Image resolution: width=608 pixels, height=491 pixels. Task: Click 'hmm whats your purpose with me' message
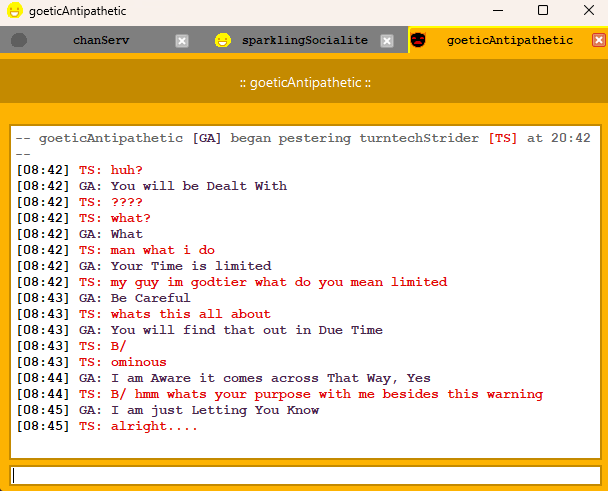[327, 394]
